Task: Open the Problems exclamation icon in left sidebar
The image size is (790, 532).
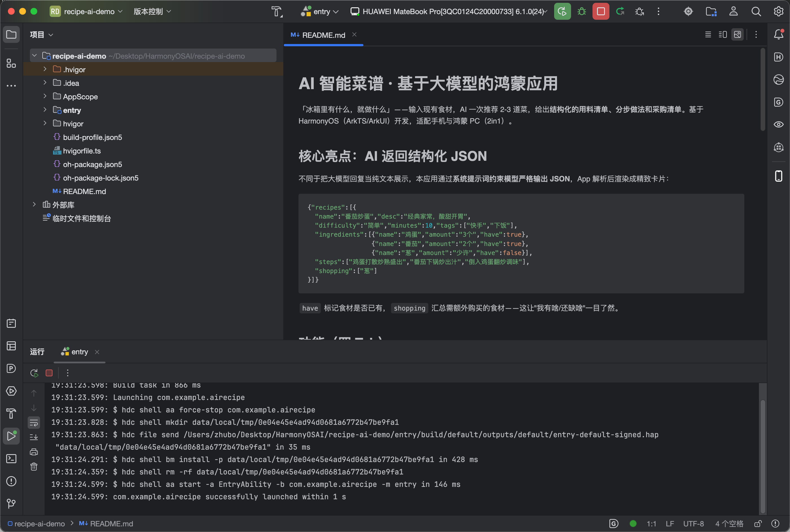Action: tap(11, 481)
